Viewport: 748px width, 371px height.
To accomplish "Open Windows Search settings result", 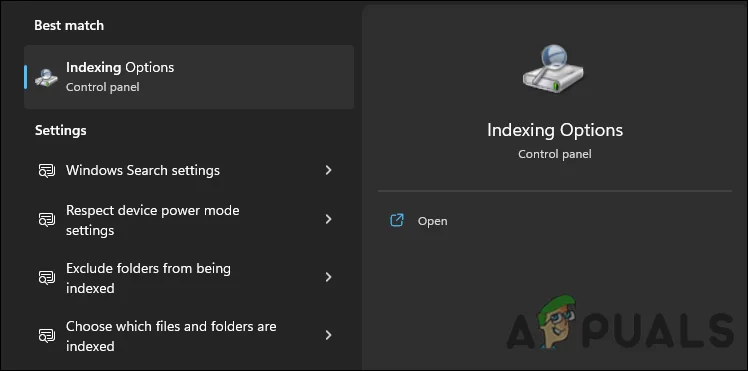I will click(x=189, y=170).
